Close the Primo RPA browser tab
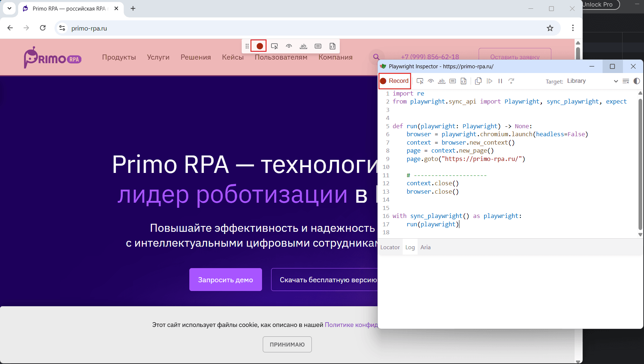 click(116, 8)
